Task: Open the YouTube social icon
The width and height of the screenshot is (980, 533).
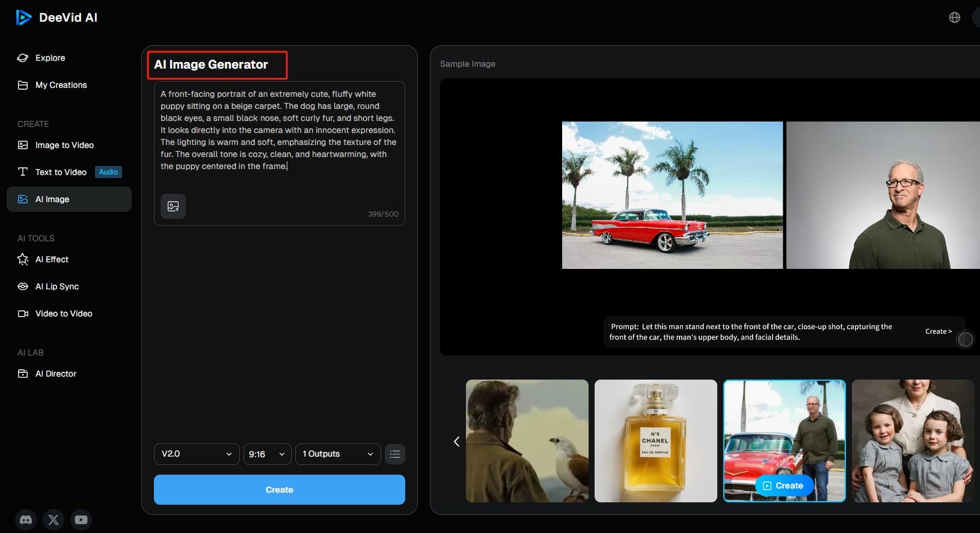Action: click(x=81, y=520)
